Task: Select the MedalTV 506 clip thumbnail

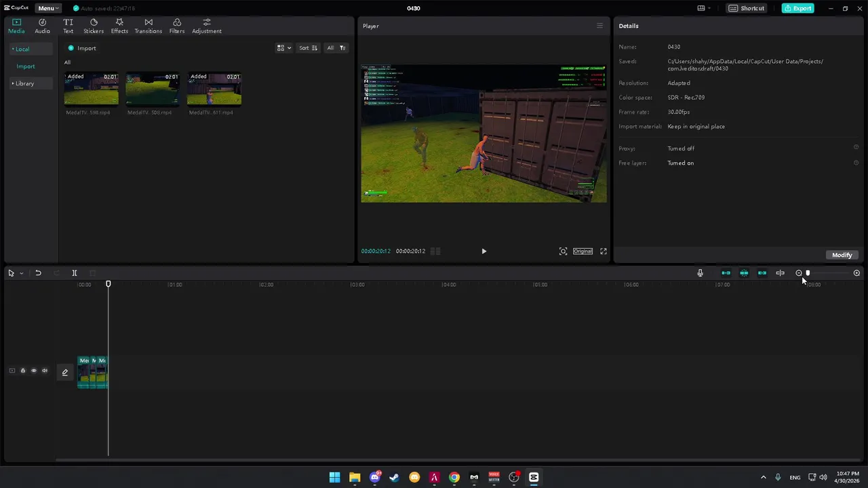Action: point(153,89)
